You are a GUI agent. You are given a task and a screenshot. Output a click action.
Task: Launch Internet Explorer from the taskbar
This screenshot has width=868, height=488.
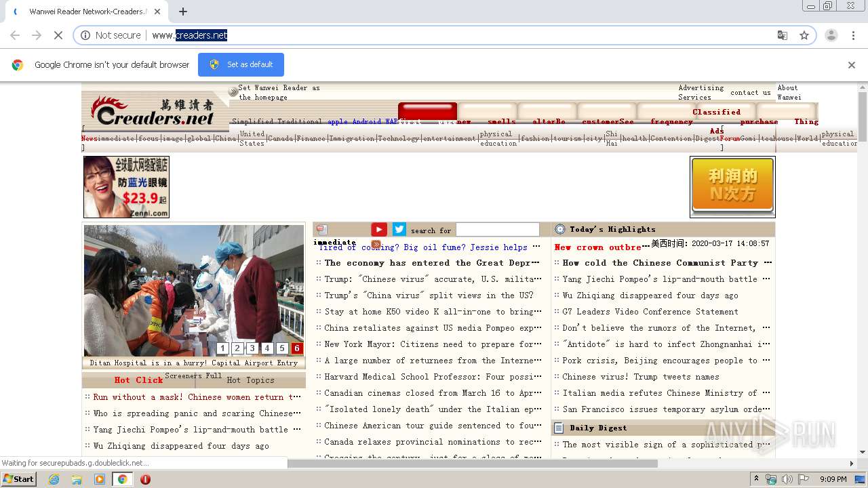tap(54, 479)
